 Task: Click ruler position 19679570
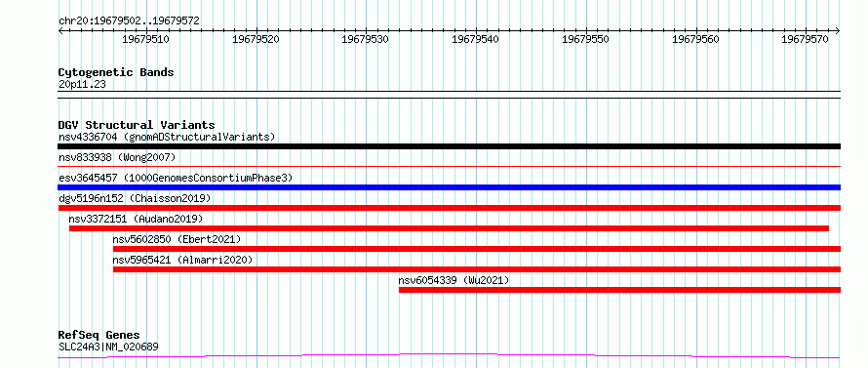coord(806,39)
